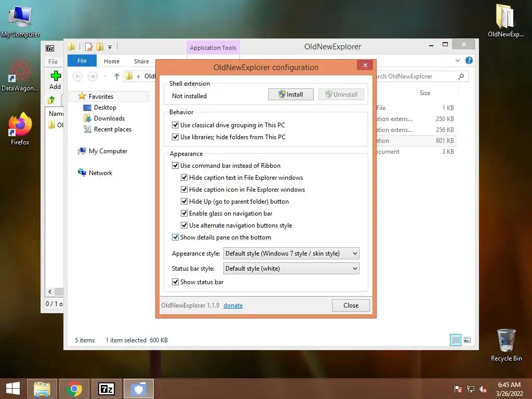Click the Properties icon in the quick access toolbar
The width and height of the screenshot is (532, 399).
[89, 47]
